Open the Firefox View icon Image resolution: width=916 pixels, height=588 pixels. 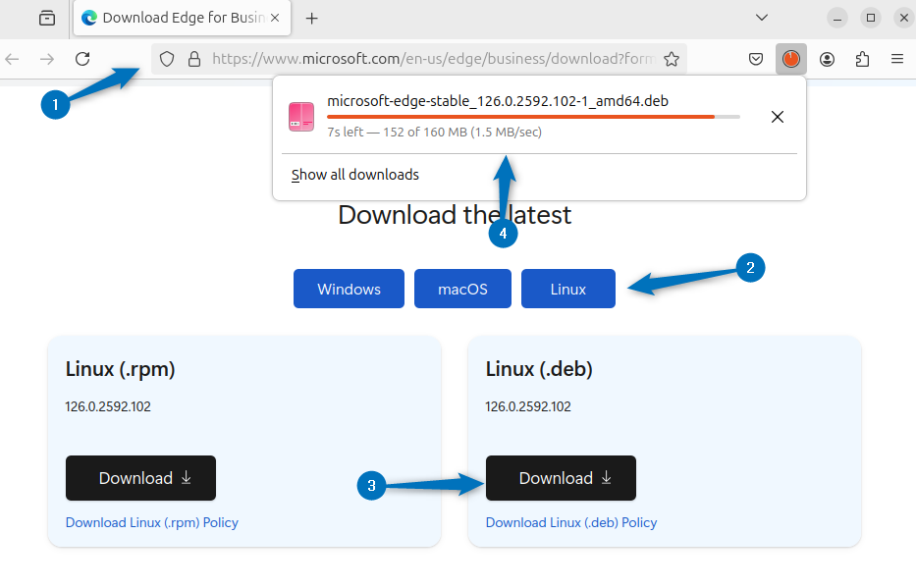[46, 18]
